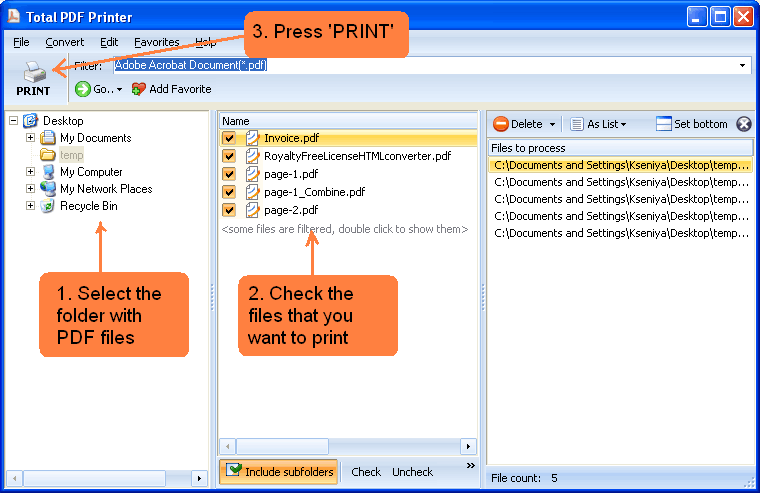Click the As List view icon
Viewport: 760px width, 493px height.
[576, 124]
